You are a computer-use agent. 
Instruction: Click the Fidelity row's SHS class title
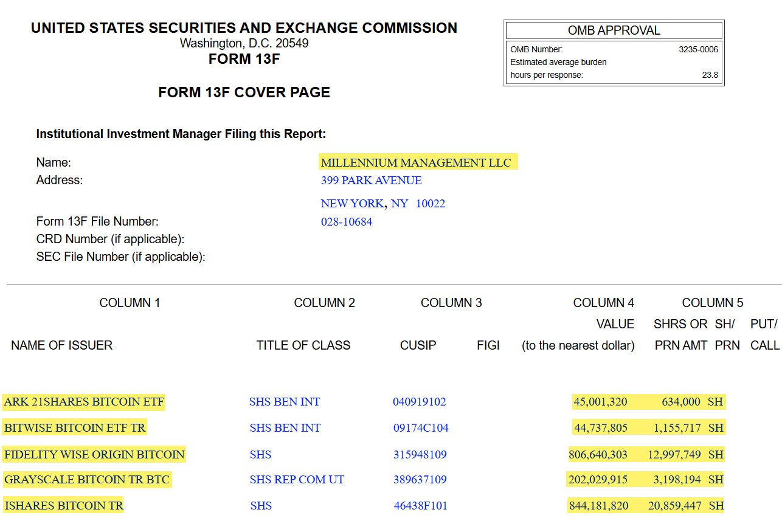[x=260, y=454]
